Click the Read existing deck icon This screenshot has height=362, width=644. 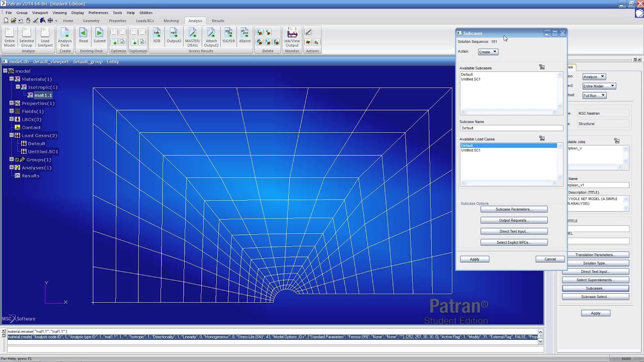point(84,36)
